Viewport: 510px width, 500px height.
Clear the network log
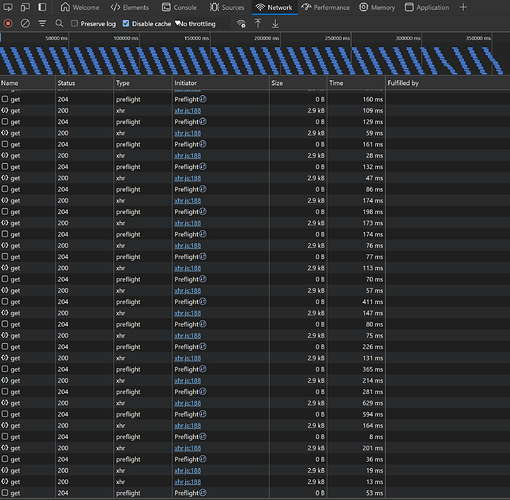point(25,24)
